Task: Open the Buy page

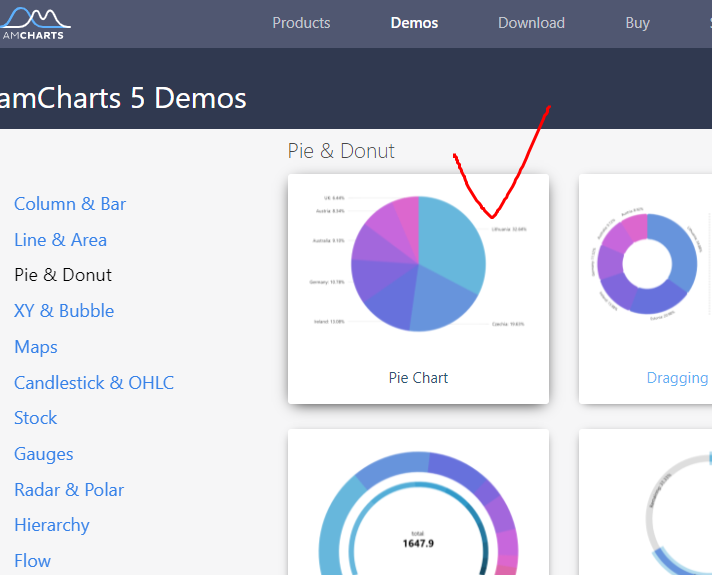Action: click(638, 23)
